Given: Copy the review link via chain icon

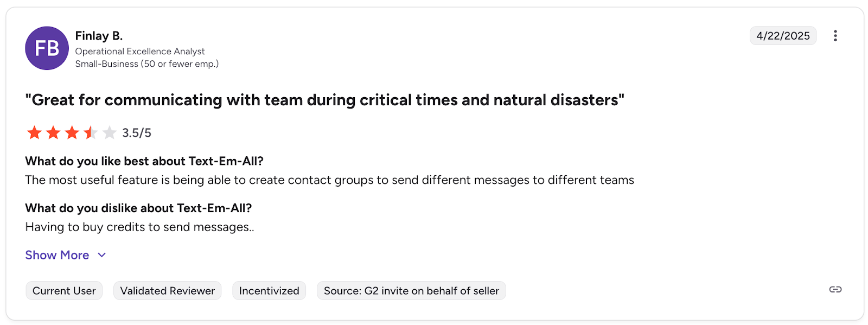Looking at the screenshot, I should [835, 290].
